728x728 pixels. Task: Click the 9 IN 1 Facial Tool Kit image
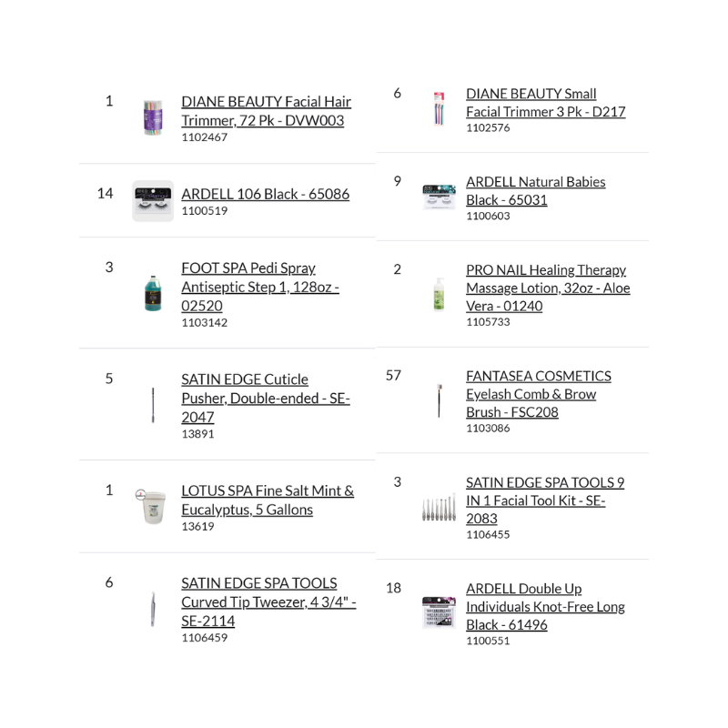(x=439, y=508)
